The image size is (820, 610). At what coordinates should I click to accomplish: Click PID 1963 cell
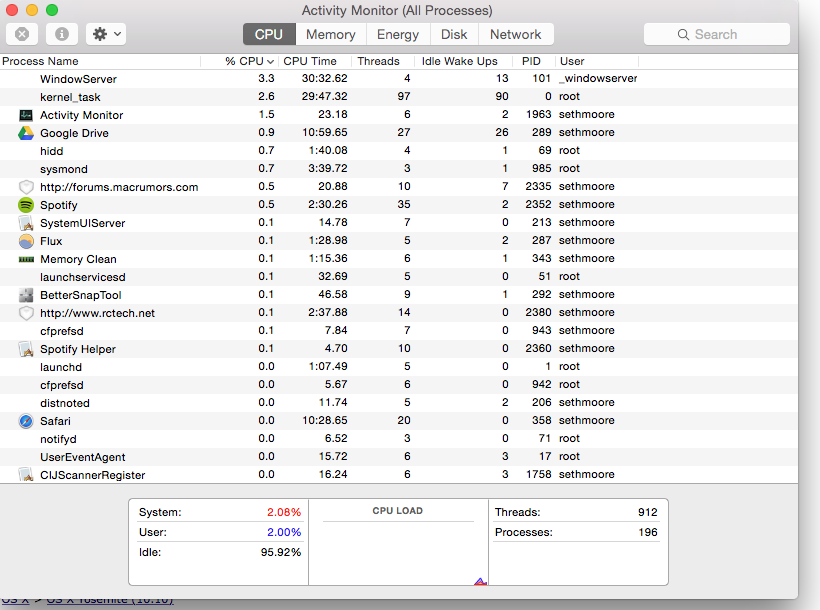539,114
